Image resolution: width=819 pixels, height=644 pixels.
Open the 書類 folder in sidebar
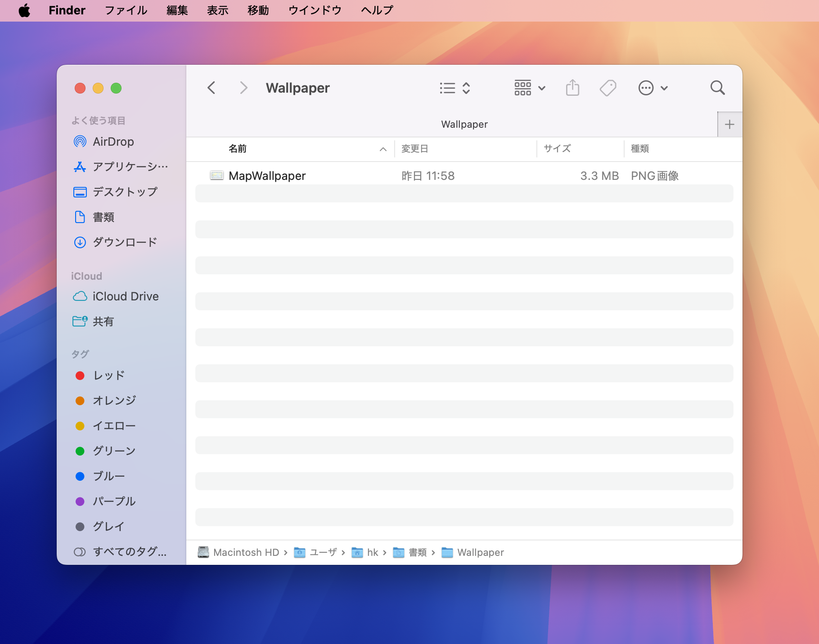click(104, 217)
